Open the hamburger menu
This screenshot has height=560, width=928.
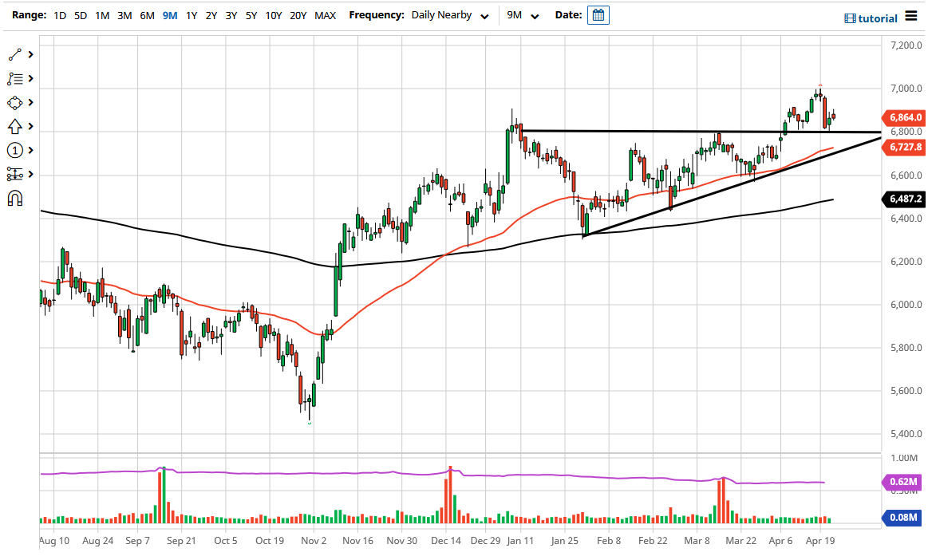(912, 14)
